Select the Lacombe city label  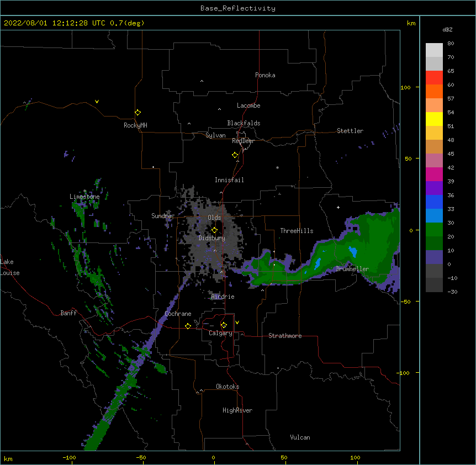click(x=248, y=105)
